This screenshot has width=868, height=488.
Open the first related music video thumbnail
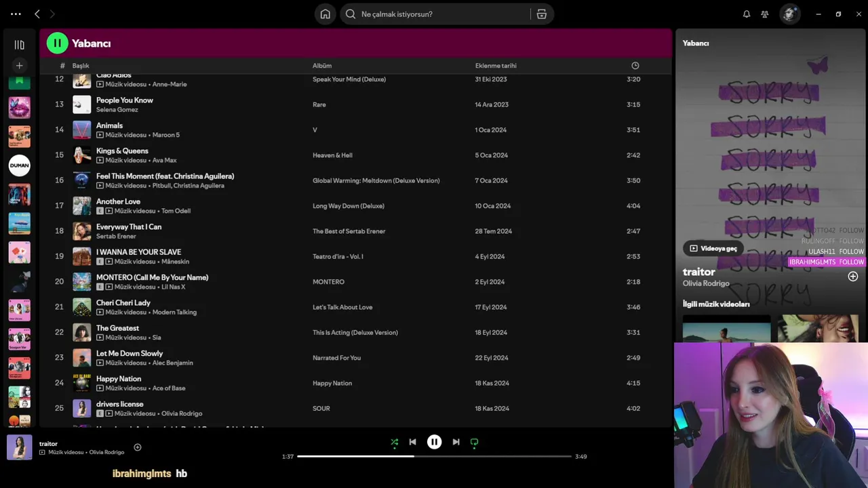[727, 329]
